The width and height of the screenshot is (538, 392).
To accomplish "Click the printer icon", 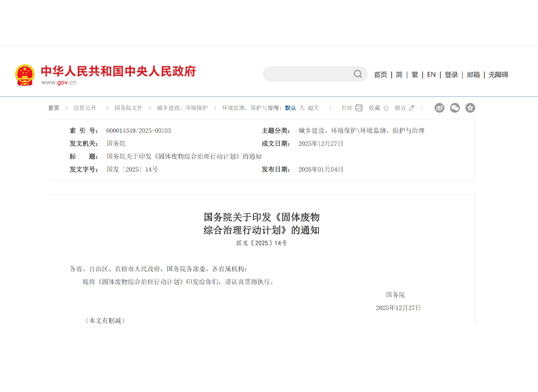I will click(x=359, y=108).
